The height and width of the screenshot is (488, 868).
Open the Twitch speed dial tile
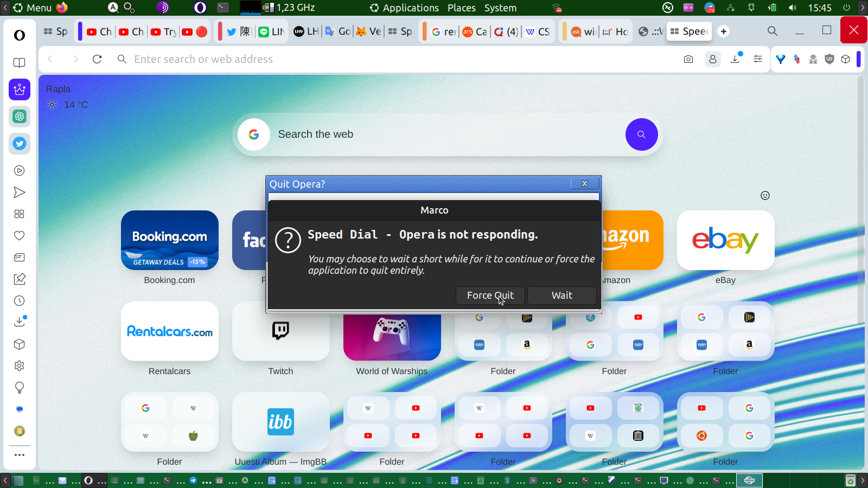pos(281,331)
